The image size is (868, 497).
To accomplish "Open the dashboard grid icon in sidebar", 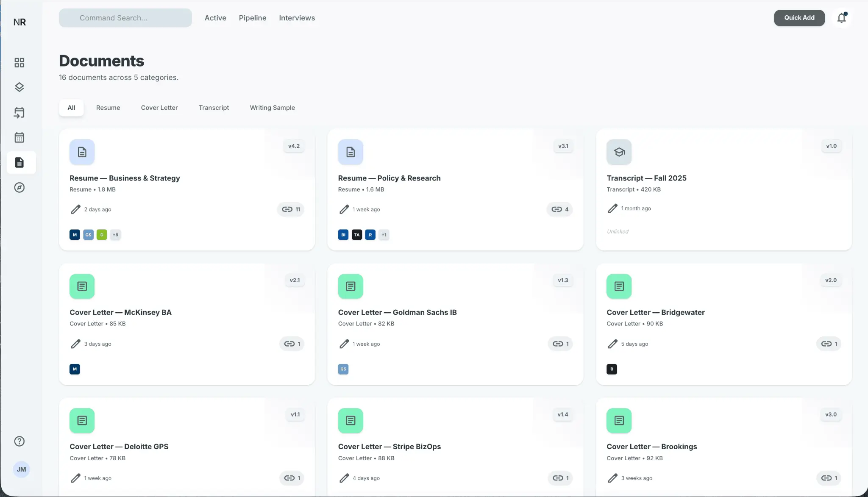I will [19, 63].
